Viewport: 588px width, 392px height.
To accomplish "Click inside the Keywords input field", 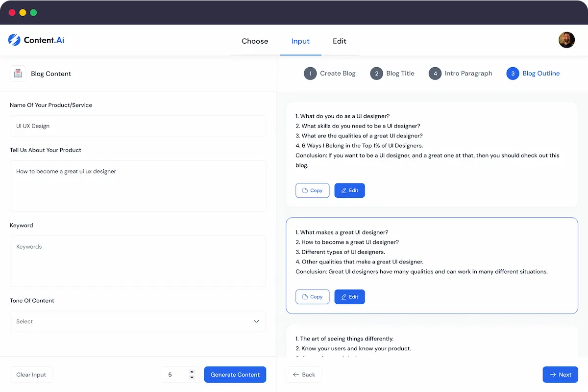I will [138, 261].
